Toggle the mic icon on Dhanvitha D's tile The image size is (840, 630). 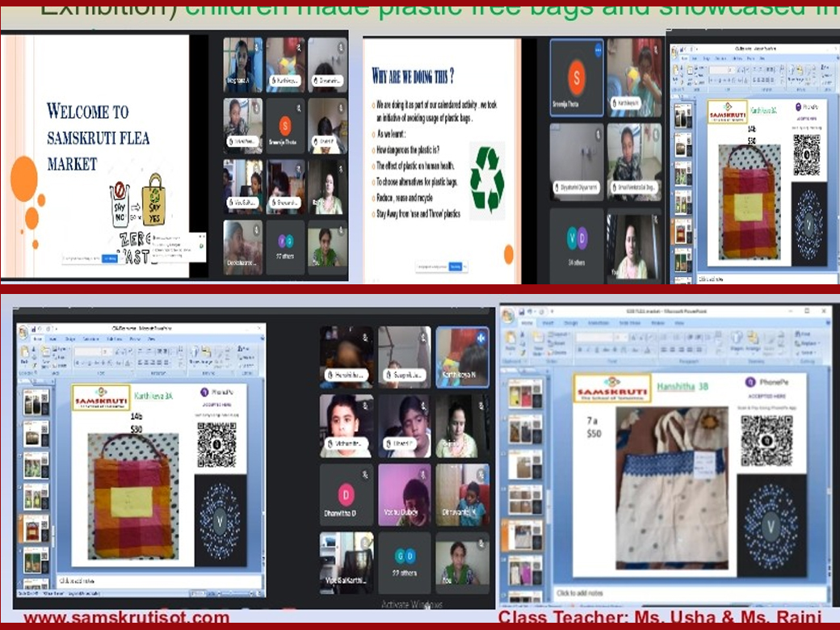pos(366,473)
